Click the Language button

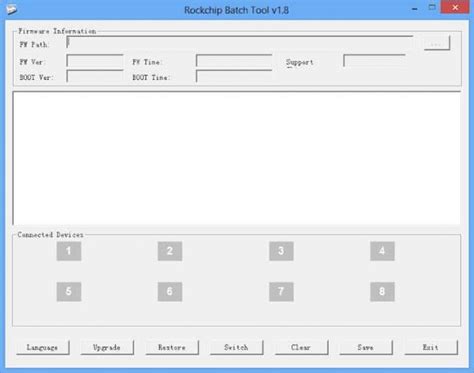(x=43, y=347)
